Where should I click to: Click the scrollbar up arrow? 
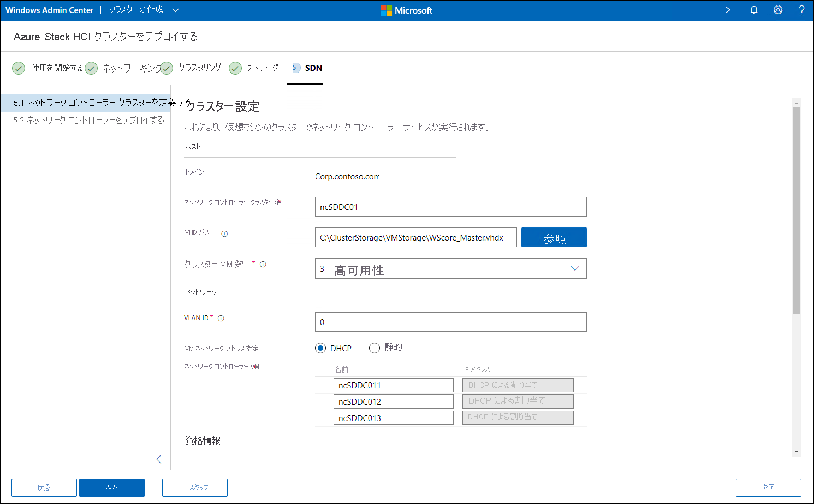797,103
